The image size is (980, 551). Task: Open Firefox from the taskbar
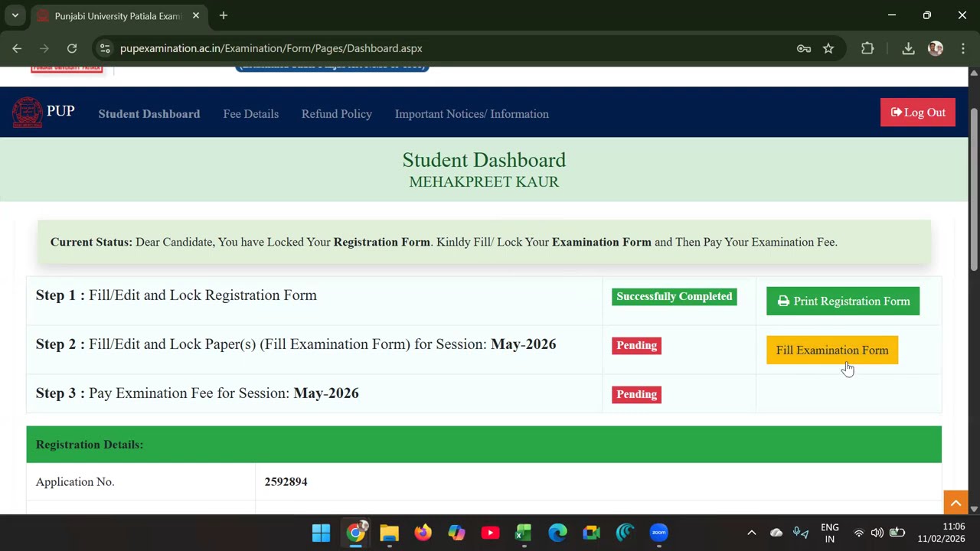(x=423, y=533)
